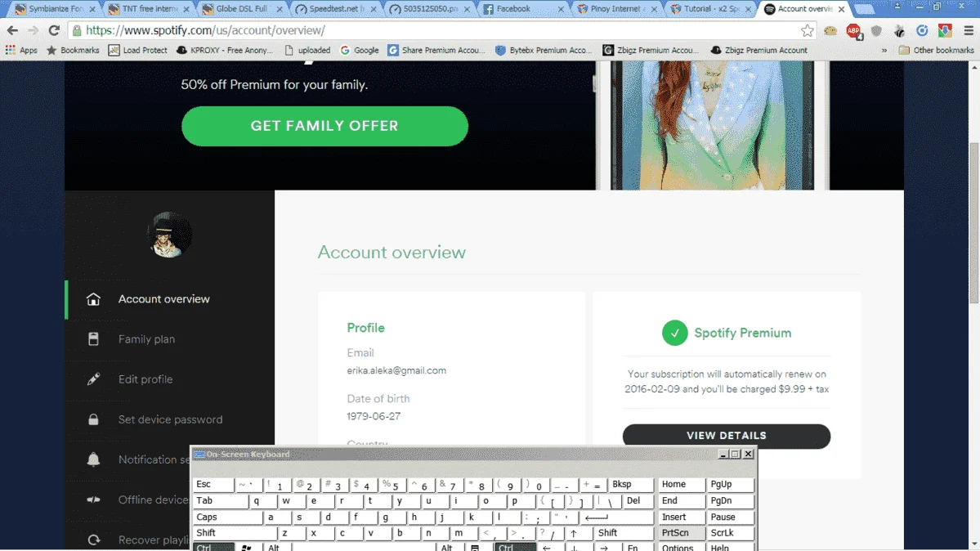
Task: Open the Other bookmarks folder
Action: [936, 50]
